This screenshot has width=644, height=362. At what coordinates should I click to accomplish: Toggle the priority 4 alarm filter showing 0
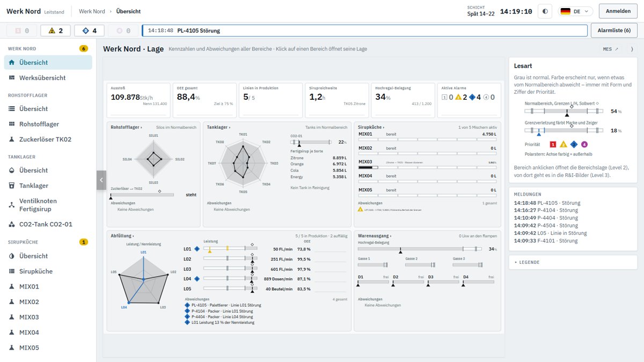[122, 31]
